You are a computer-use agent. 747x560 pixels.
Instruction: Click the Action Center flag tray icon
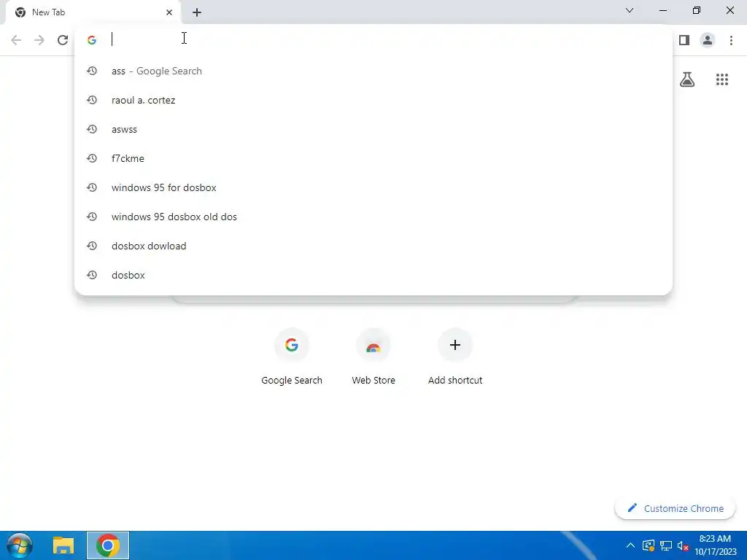648,545
